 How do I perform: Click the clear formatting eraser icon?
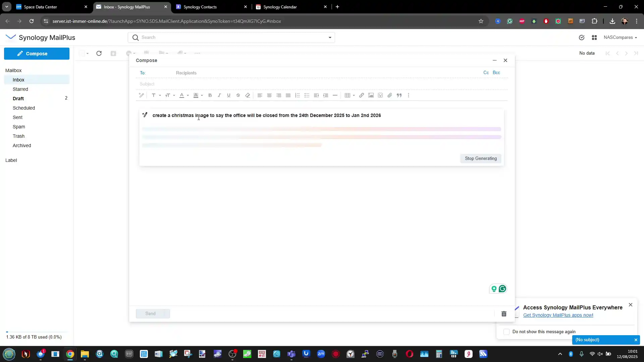[x=248, y=96]
